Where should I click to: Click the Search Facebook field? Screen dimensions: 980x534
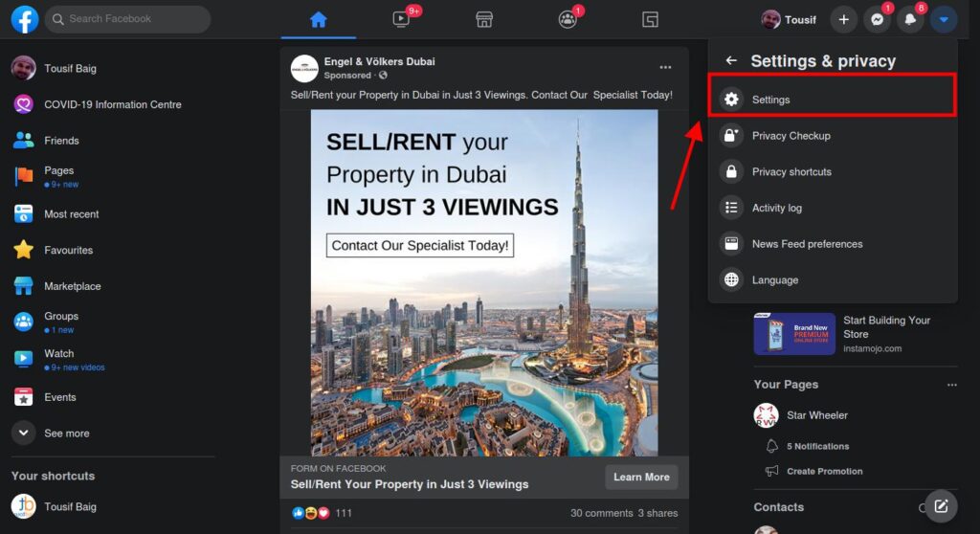(127, 19)
